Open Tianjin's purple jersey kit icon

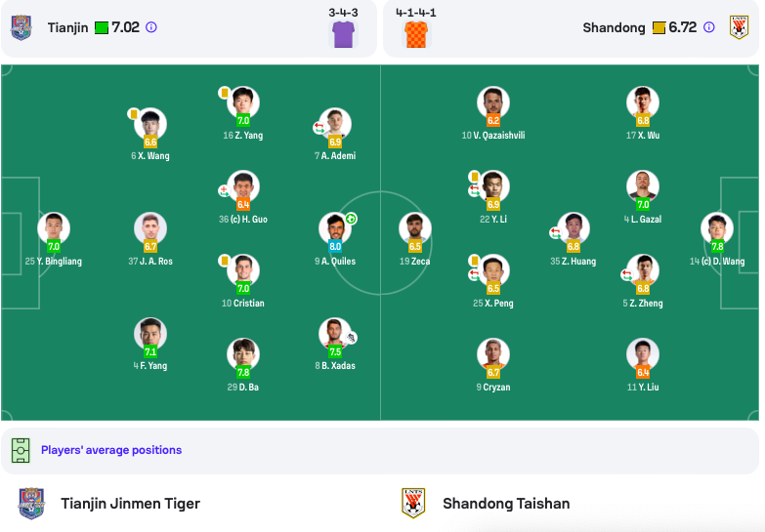click(344, 34)
